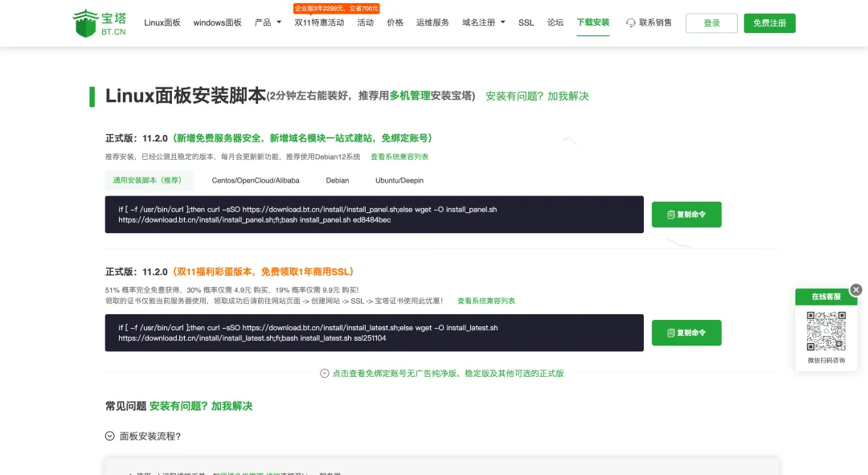Switch to the Debian script tab
Viewport: 868px width, 475px height.
click(x=338, y=181)
